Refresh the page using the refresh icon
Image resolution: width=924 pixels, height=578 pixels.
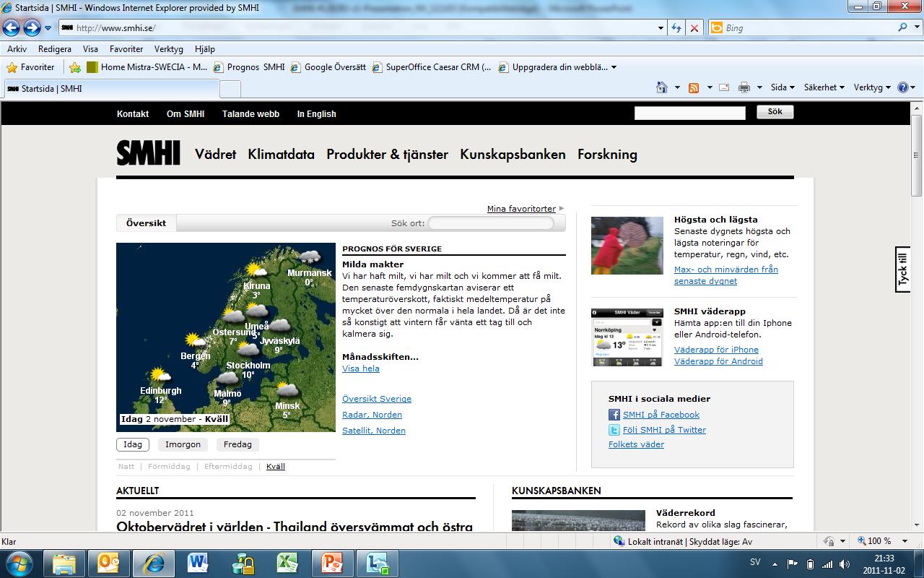[x=676, y=27]
